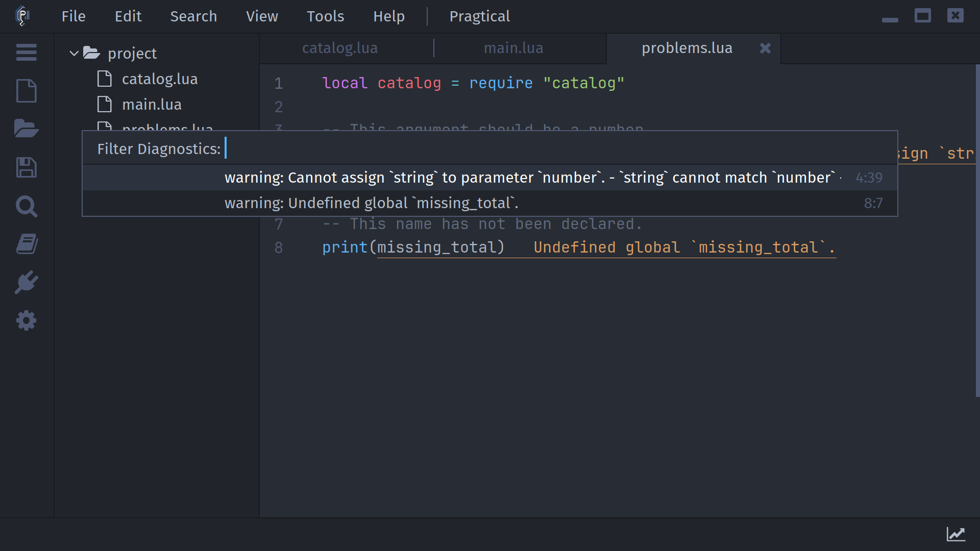Open a folder using the open-folder icon
Viewport: 980px width, 551px height.
point(26,129)
